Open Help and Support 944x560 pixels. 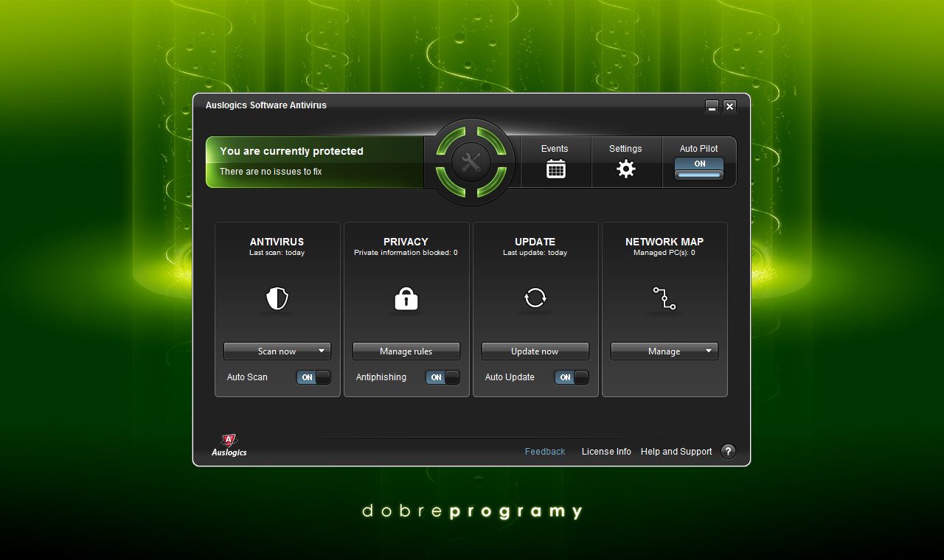(676, 452)
